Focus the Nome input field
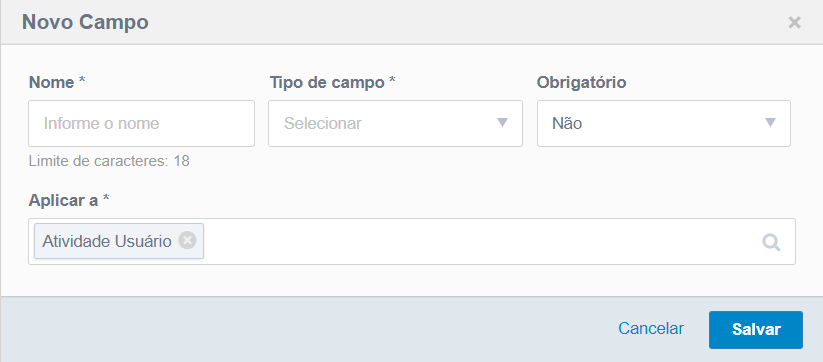 tap(141, 123)
